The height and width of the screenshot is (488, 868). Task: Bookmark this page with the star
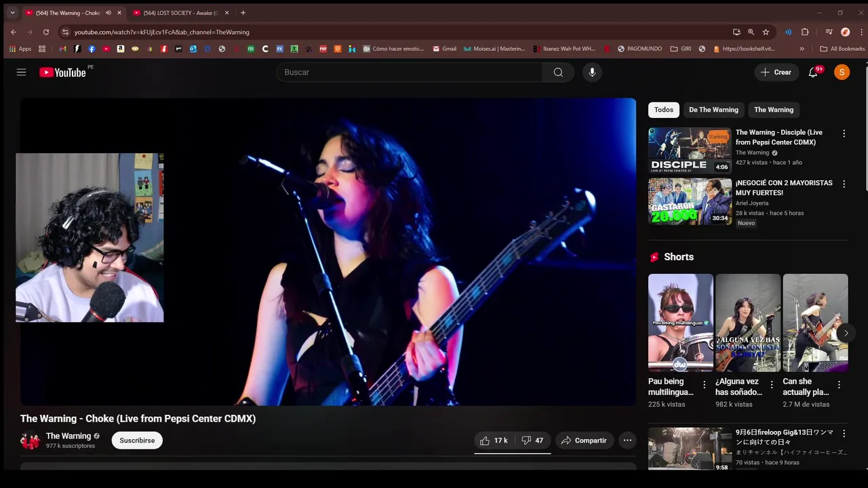coord(766,32)
